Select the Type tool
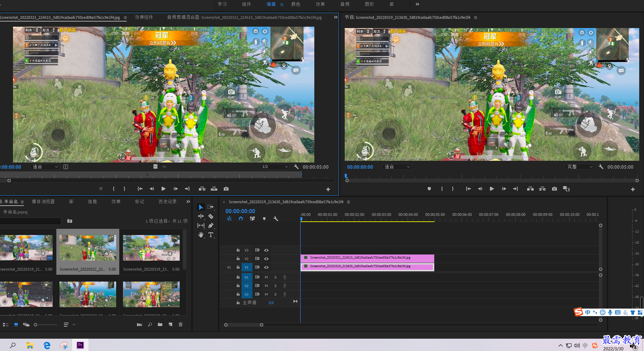The height and width of the screenshot is (351, 644). coord(211,235)
